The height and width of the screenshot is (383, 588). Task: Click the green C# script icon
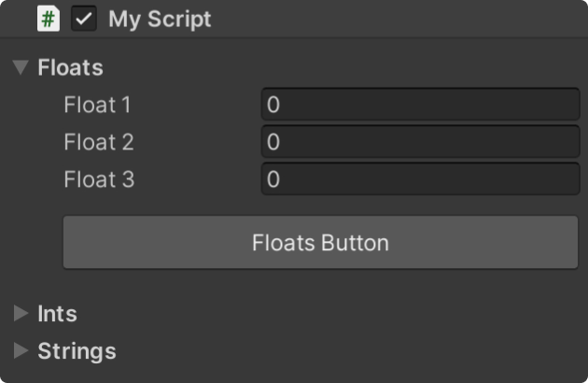click(48, 19)
